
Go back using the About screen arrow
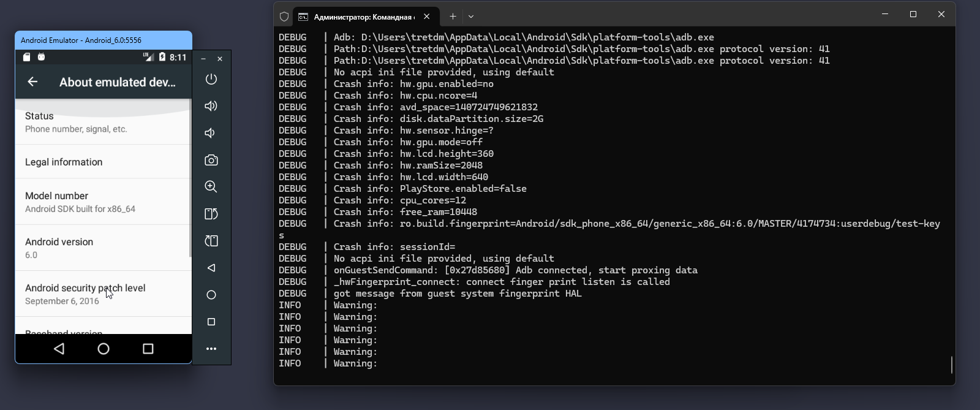(x=33, y=82)
